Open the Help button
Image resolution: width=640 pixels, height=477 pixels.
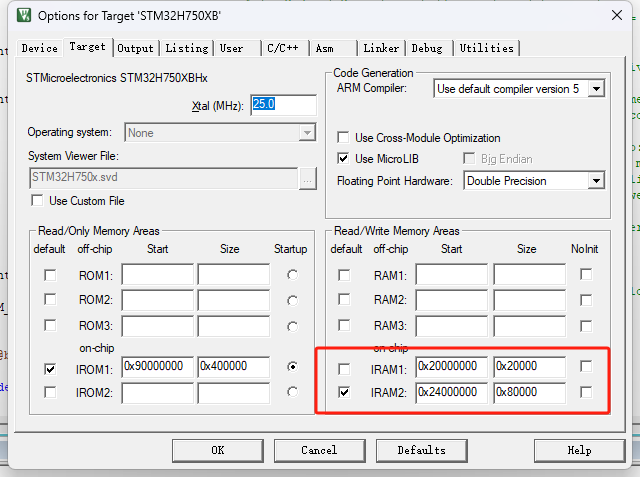click(579, 450)
